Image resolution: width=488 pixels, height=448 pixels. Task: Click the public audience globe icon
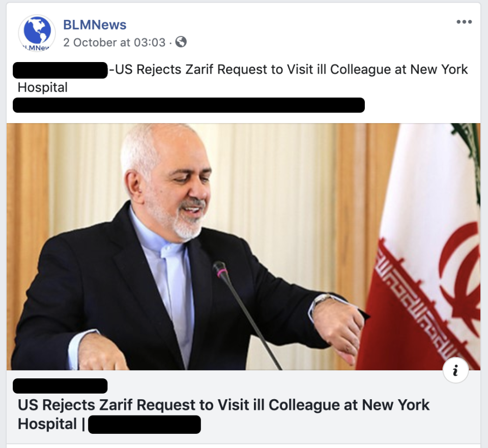pos(181,42)
